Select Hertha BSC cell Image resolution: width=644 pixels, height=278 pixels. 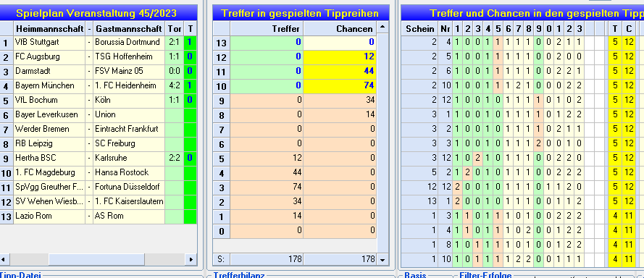click(x=49, y=158)
